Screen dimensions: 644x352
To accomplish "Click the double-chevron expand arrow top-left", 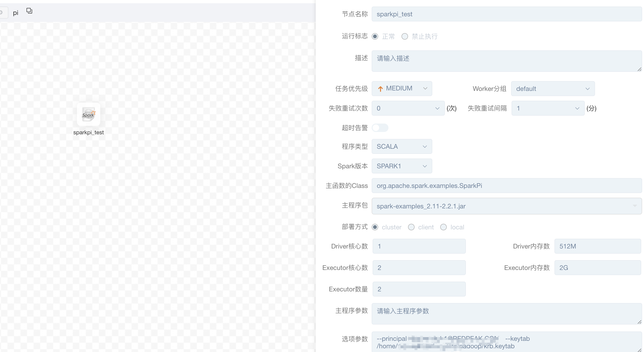I will [x=2, y=12].
